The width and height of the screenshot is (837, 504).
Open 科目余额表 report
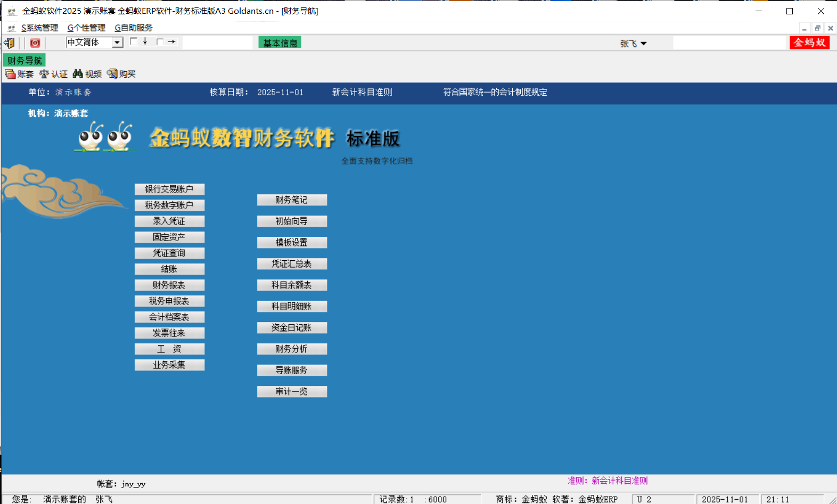pos(292,285)
